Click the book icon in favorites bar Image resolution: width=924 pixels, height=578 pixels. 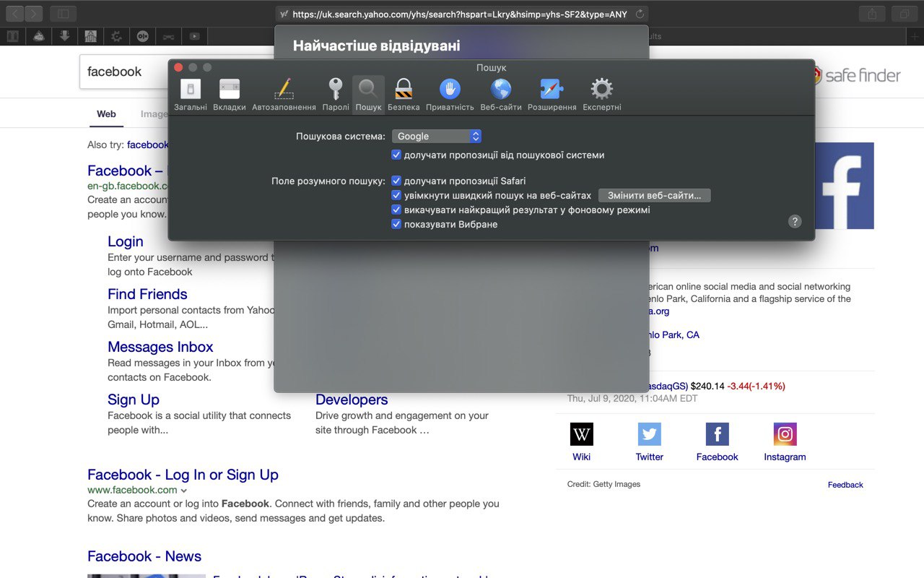(12, 36)
